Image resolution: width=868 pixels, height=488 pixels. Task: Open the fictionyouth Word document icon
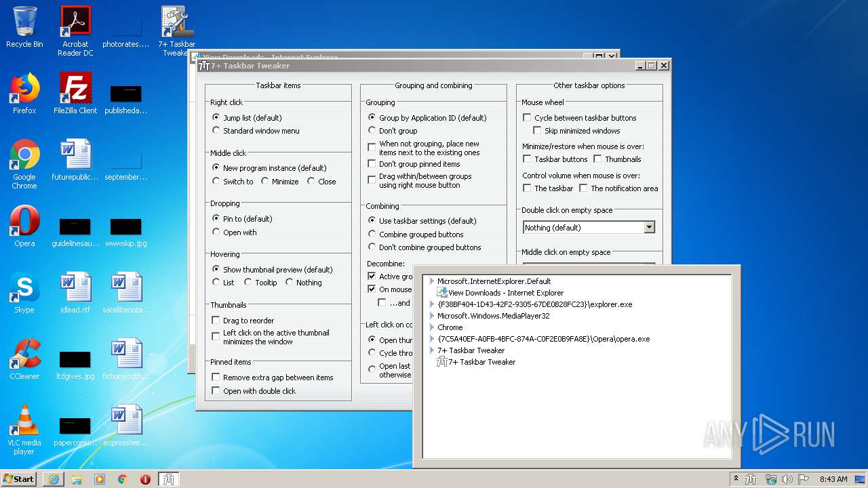(x=126, y=359)
